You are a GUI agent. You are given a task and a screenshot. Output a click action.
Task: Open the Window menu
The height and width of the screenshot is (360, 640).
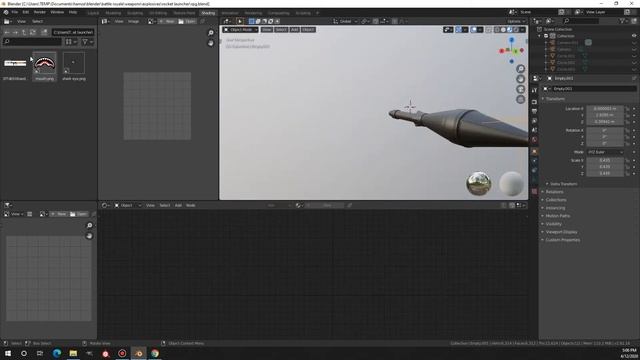pyautogui.click(x=57, y=12)
